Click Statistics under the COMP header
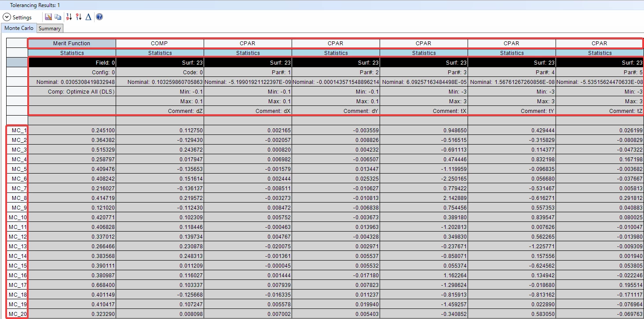 tap(160, 53)
